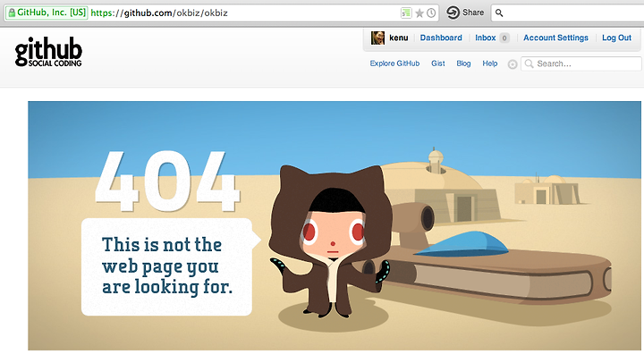Click the history clock icon in address bar

pos(431,13)
